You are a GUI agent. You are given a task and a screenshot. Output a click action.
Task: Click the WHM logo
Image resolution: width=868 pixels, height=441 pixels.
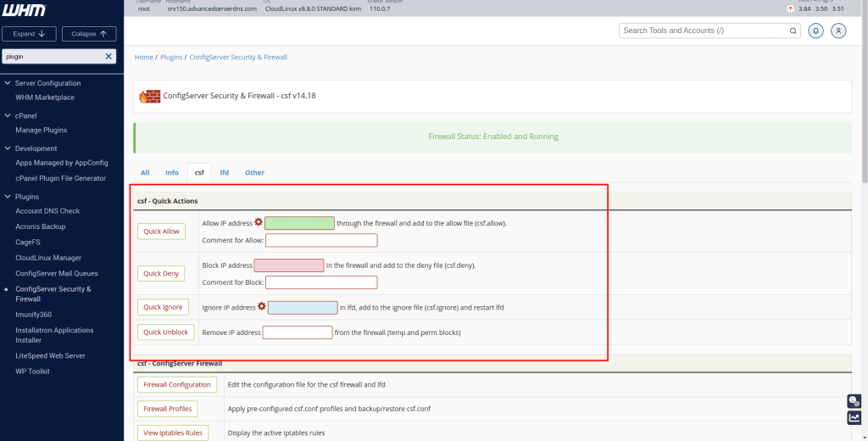coord(25,10)
